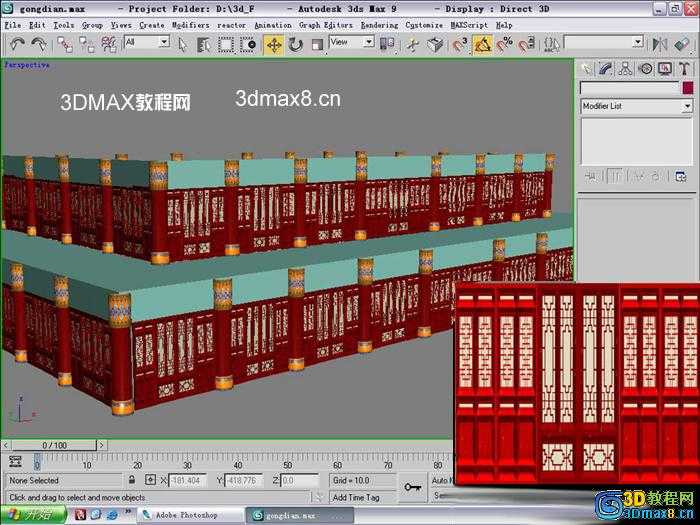Switch to the Display command panel tab
This screenshot has width=700, height=525.
click(x=665, y=68)
